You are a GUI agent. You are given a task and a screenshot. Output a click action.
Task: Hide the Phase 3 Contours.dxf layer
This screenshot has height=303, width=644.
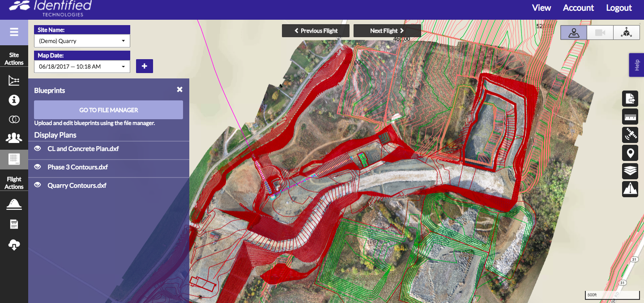38,167
